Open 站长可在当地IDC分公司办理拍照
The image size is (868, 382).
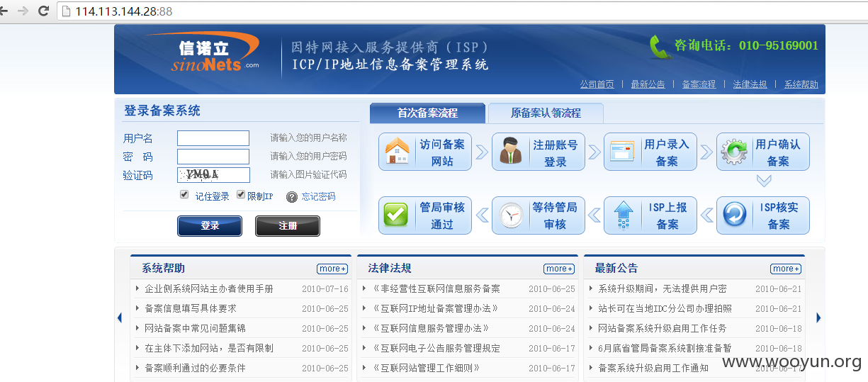pos(665,309)
